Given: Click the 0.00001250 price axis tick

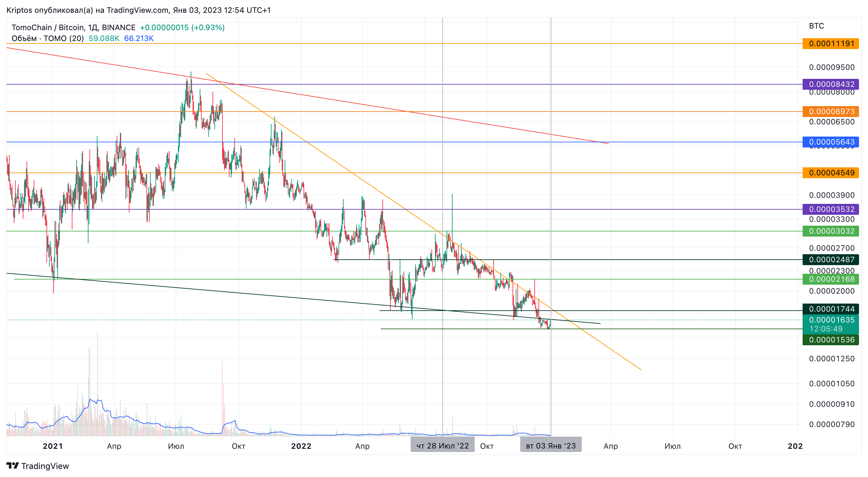Looking at the screenshot, I should pyautogui.click(x=831, y=358).
